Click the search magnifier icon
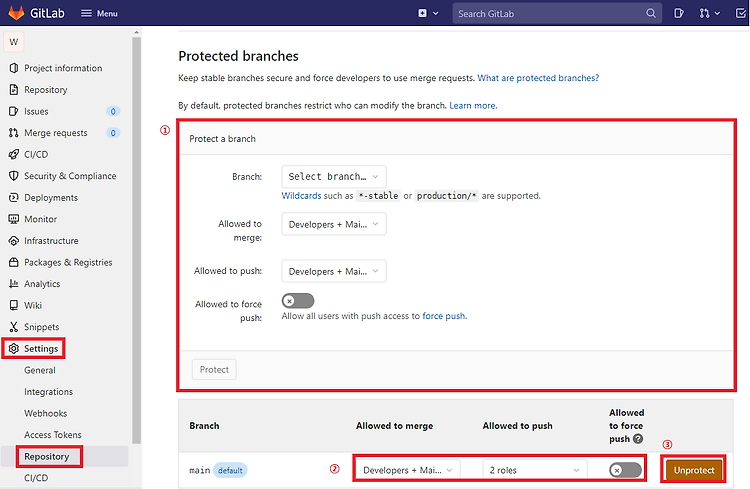Screen dimensions: 750x489 point(651,13)
